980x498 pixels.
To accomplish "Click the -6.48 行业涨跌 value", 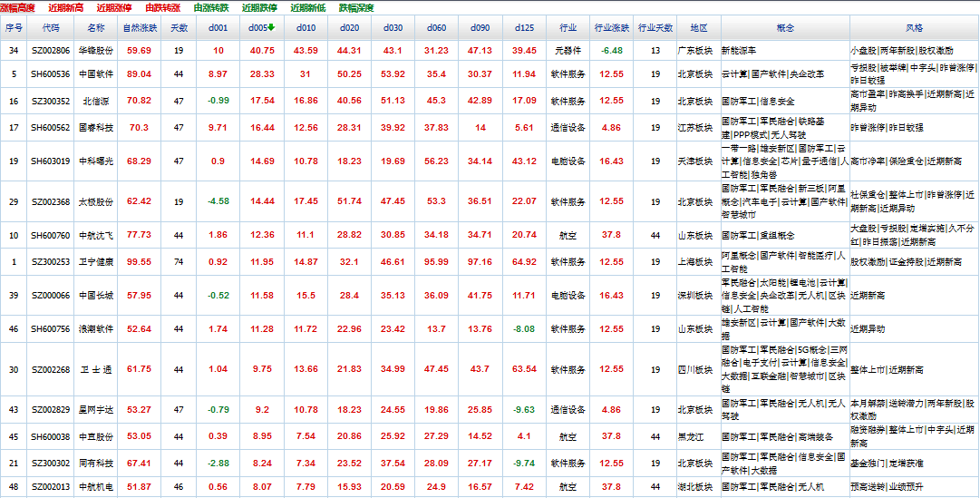I will click(612, 51).
